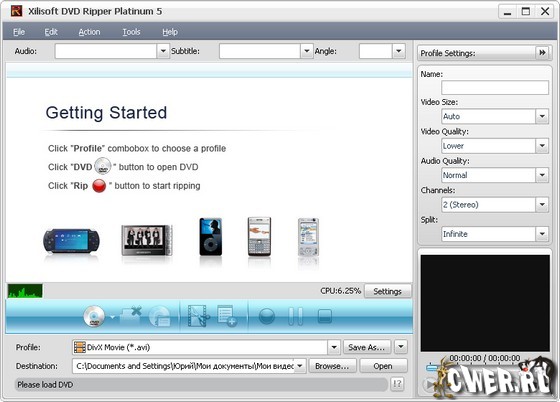The width and height of the screenshot is (560, 402).
Task: Open the Channels dropdown showing 2 (Stereo)
Action: (542, 205)
